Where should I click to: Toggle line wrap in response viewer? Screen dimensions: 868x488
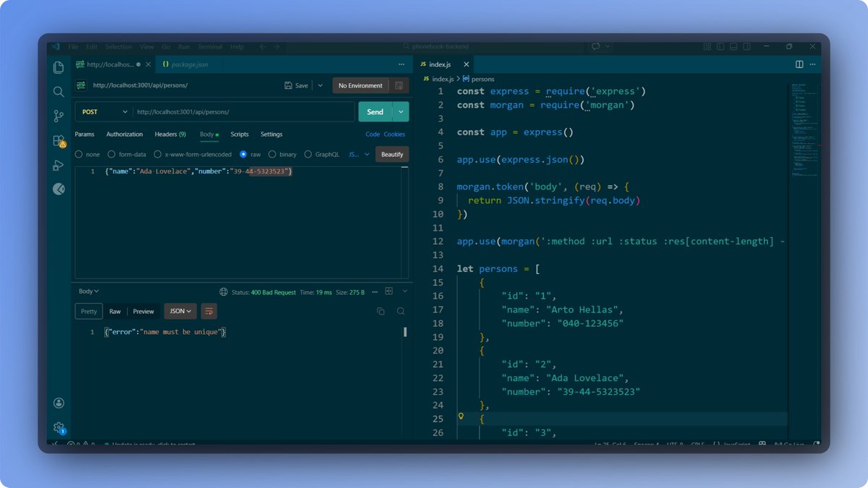click(x=209, y=312)
